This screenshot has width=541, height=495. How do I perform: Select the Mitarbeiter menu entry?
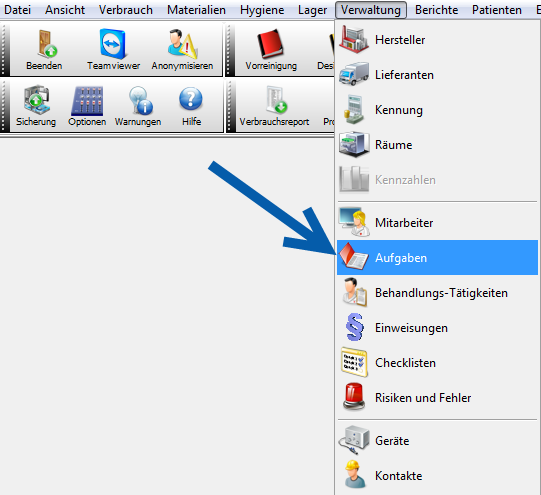(437, 223)
